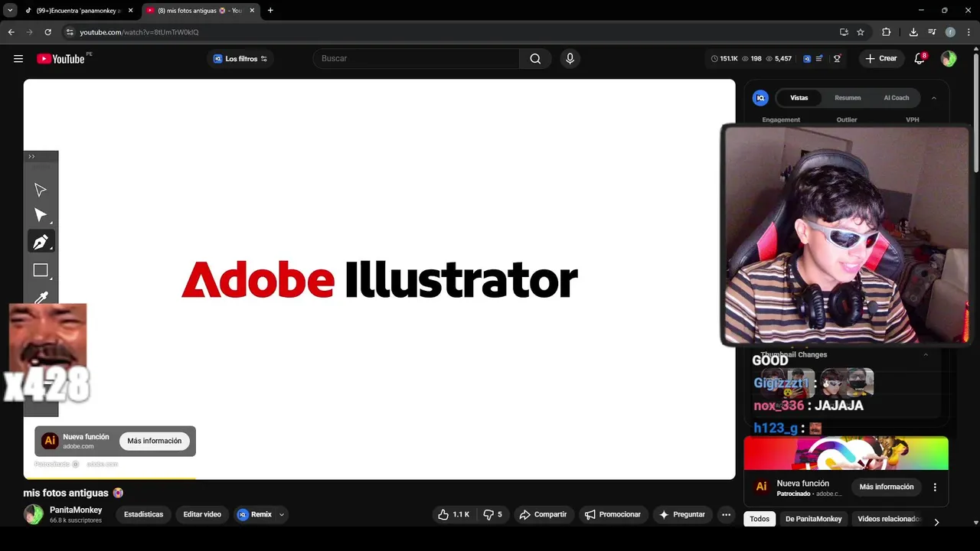Open PanitaMonkey channel name link
The height and width of the screenshot is (551, 980).
(76, 510)
